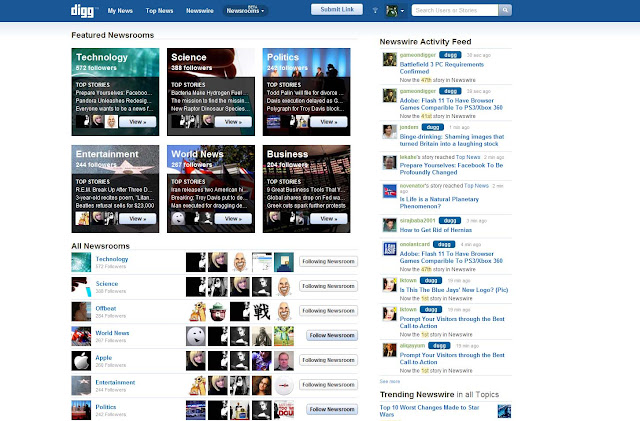Open the trophy icon in header

pos(375,11)
